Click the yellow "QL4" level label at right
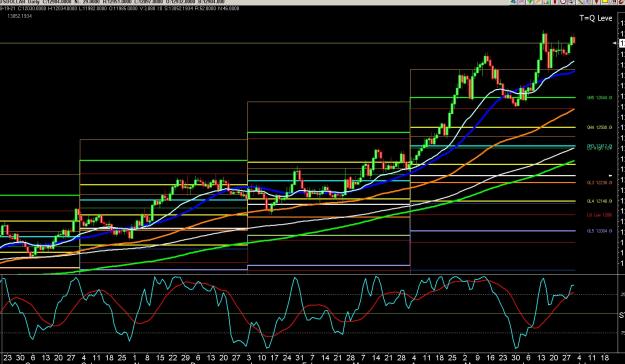 599,201
